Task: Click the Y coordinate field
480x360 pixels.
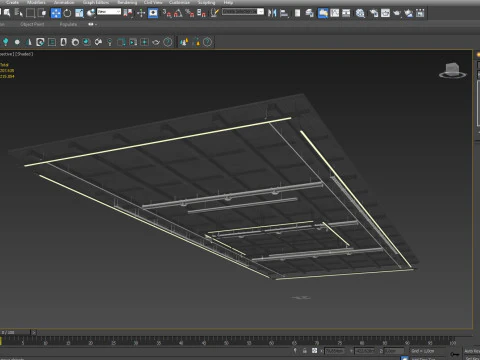Action: click(365, 351)
